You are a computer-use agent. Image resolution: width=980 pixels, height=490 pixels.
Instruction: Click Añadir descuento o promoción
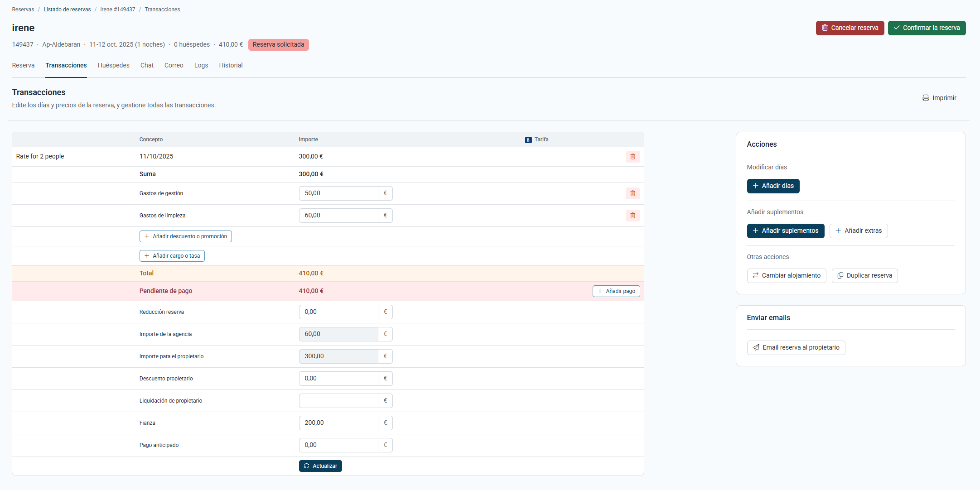coord(185,236)
